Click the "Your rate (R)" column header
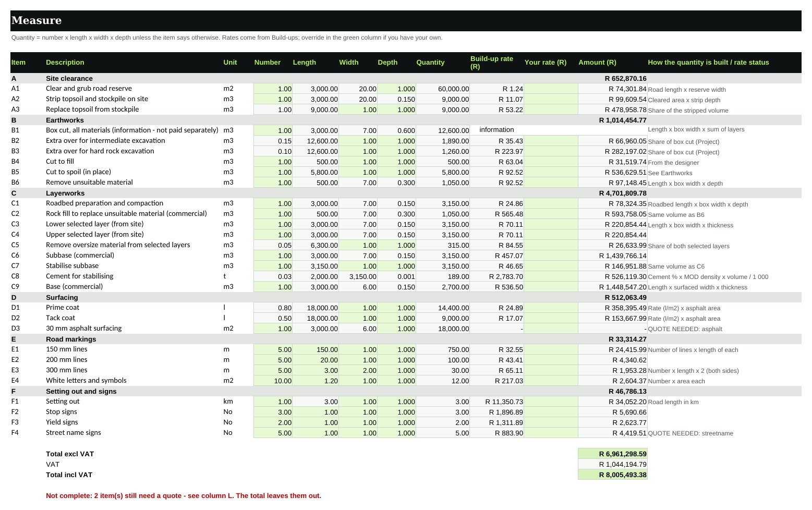The width and height of the screenshot is (812, 510). click(545, 63)
